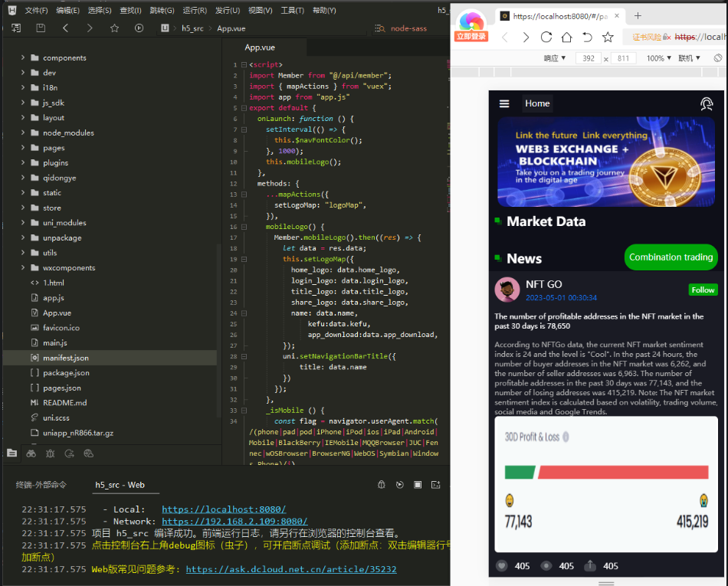Expand the wxcomponents folder

point(23,267)
